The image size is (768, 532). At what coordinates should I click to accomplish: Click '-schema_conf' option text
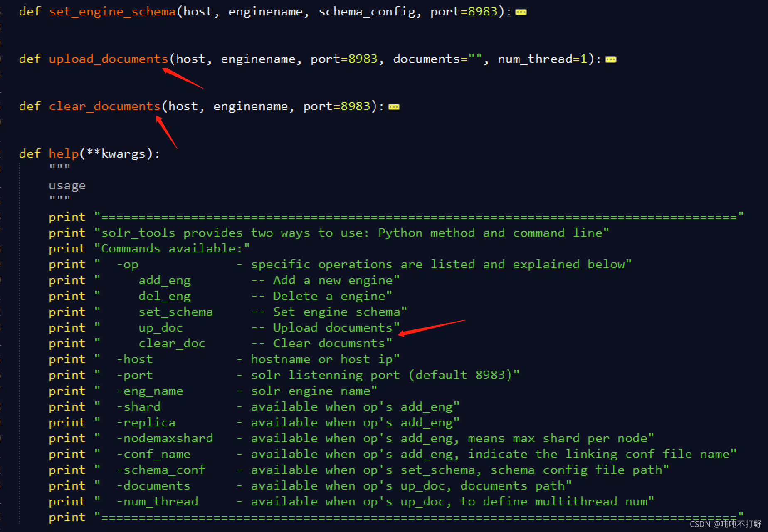tap(161, 470)
